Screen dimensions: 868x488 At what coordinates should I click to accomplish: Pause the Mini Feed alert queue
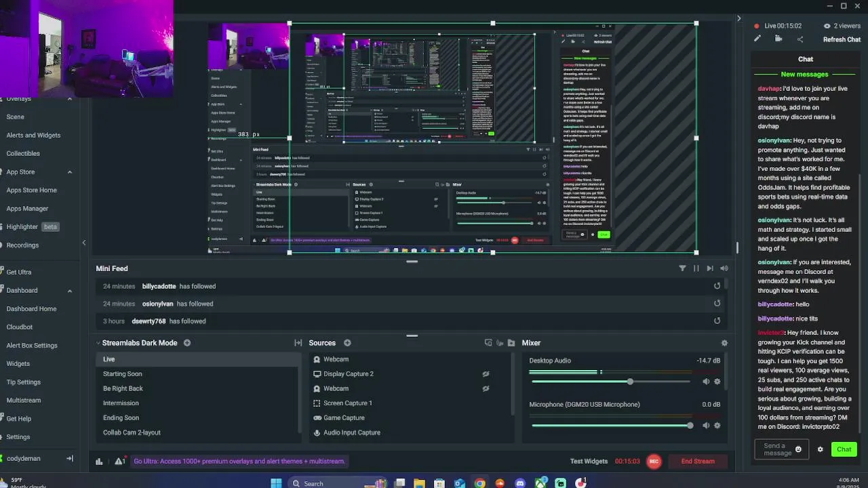tap(696, 268)
